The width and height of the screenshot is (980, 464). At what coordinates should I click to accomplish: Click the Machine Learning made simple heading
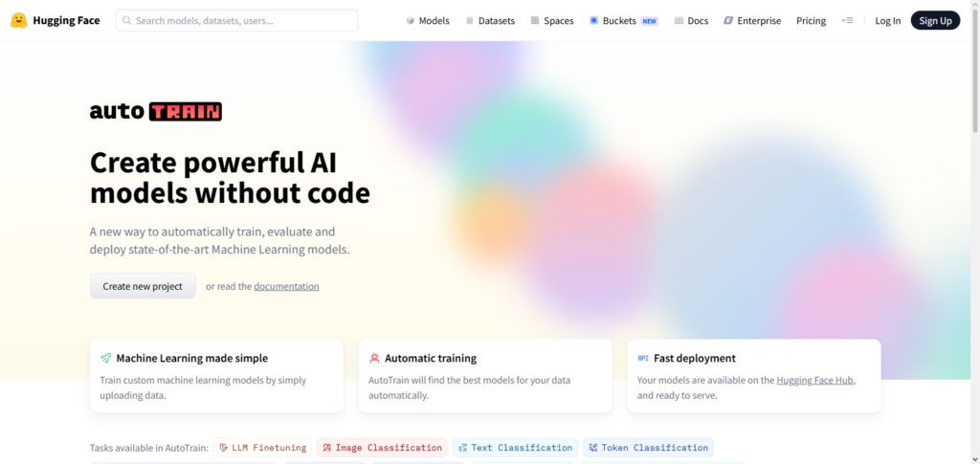[x=191, y=359]
